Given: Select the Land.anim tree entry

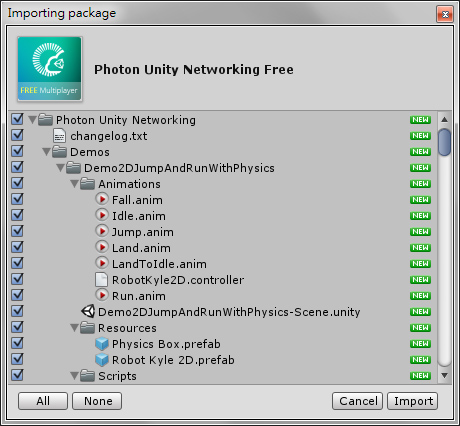Looking at the screenshot, I should [141, 248].
